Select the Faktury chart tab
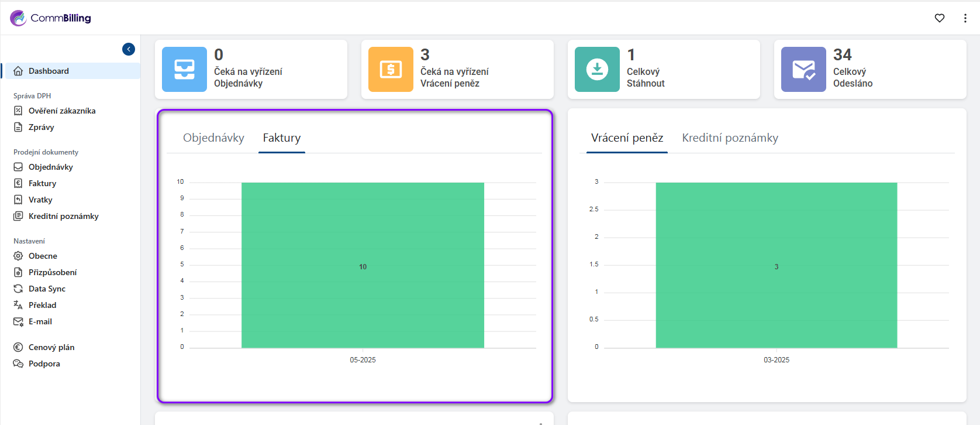Viewport: 980px width, 425px height. [282, 138]
